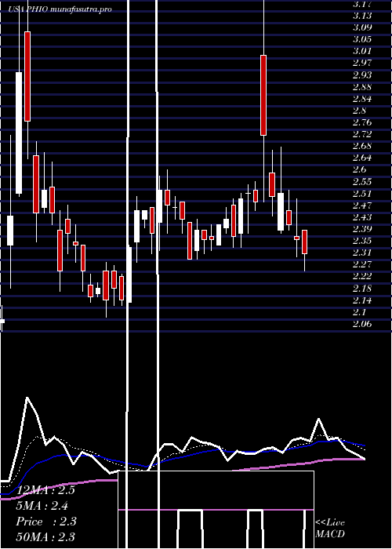Select the 2.06 price label
This screenshot has width=392, height=549.
[362, 324]
